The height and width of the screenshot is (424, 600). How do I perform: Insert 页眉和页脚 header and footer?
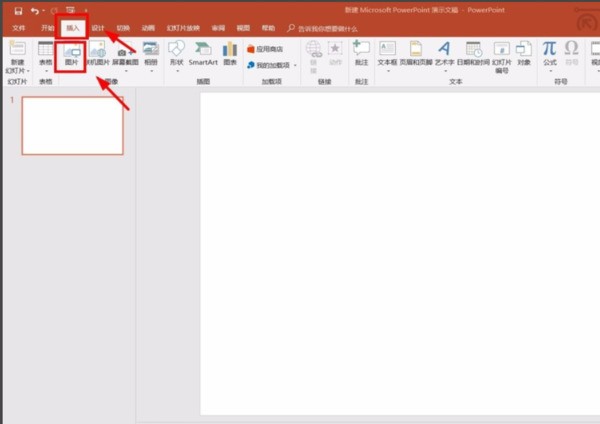point(415,54)
